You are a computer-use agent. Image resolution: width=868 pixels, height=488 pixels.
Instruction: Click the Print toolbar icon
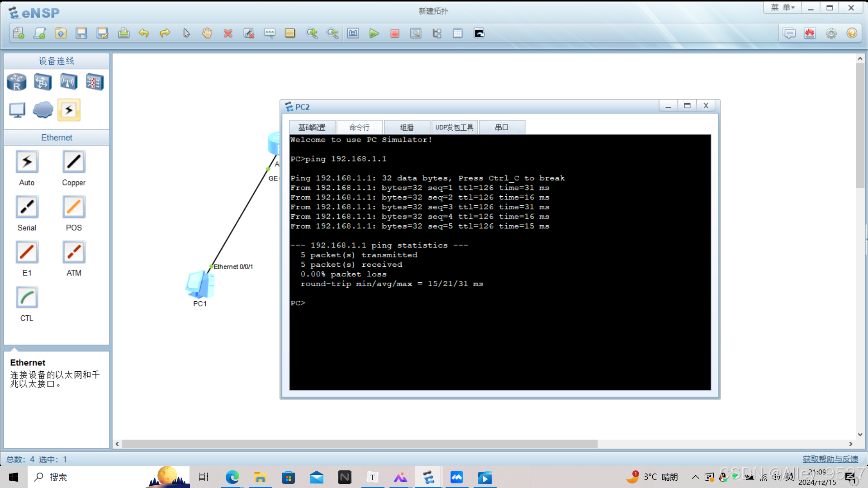click(123, 33)
